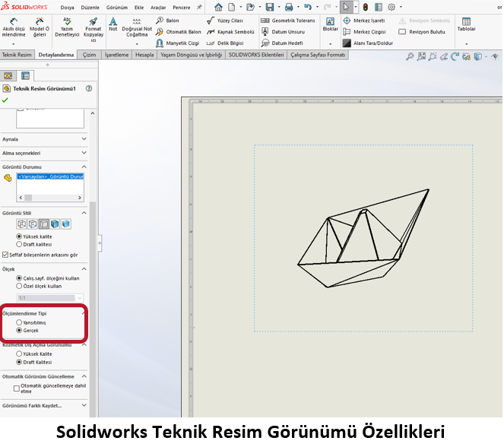Expand Görünümü Farklı Kaydet section
This screenshot has height=444, width=504.
pyautogui.click(x=84, y=406)
